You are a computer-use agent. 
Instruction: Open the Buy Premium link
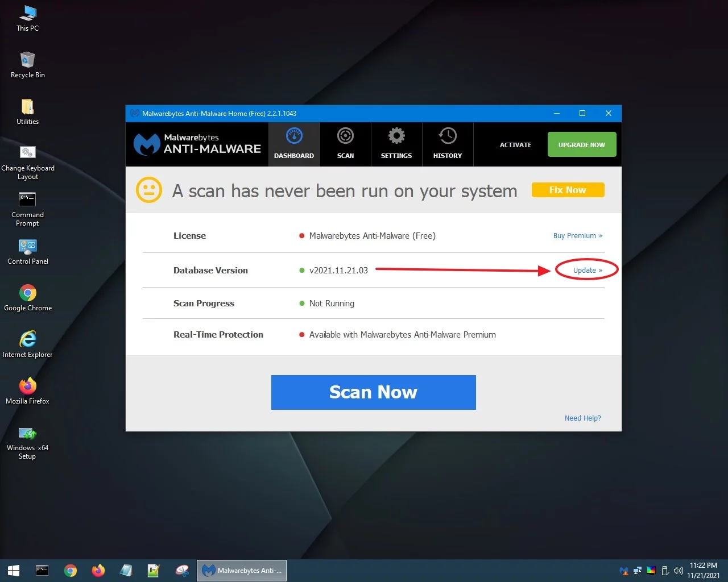click(578, 236)
